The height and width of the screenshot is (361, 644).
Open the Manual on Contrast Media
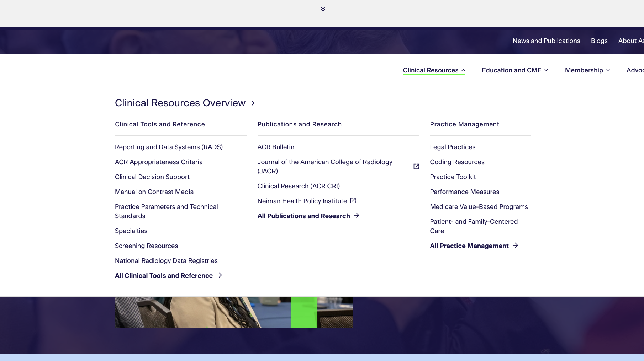[154, 192]
